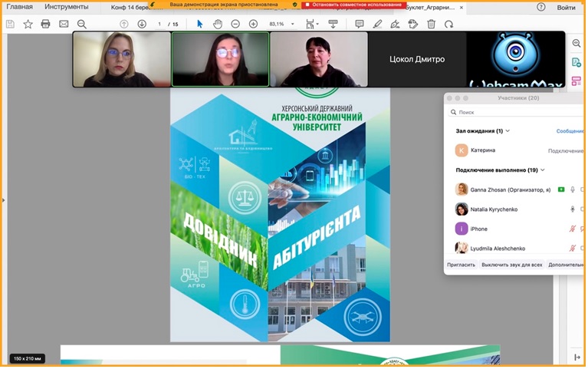Stop screen sharing with red button

point(353,5)
